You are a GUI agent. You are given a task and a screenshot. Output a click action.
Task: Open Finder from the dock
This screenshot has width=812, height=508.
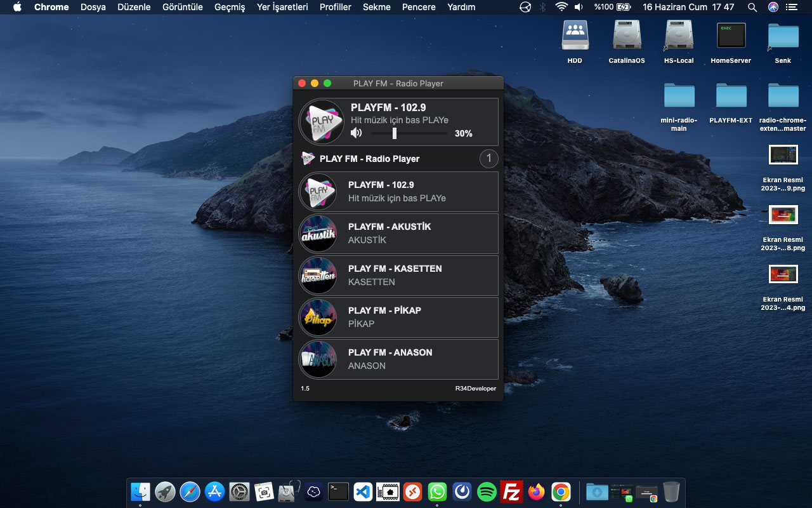coord(140,491)
